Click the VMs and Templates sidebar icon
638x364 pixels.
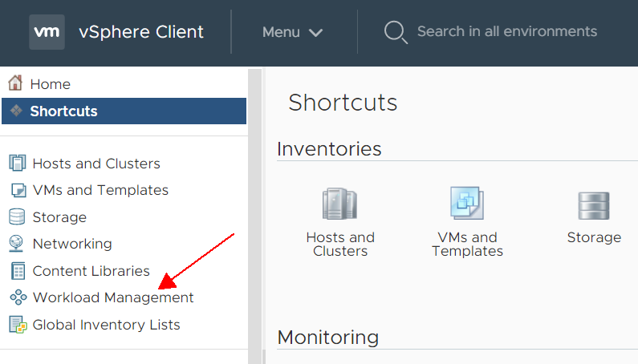18,190
